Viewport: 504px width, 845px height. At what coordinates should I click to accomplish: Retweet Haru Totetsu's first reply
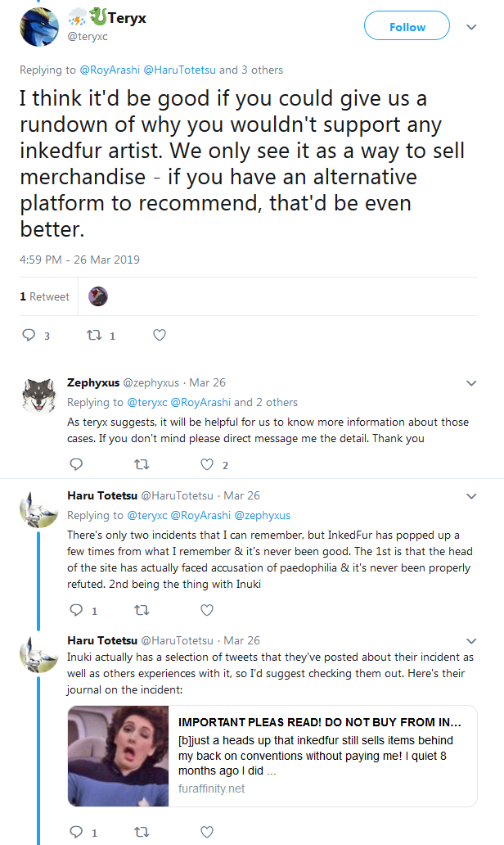(142, 610)
